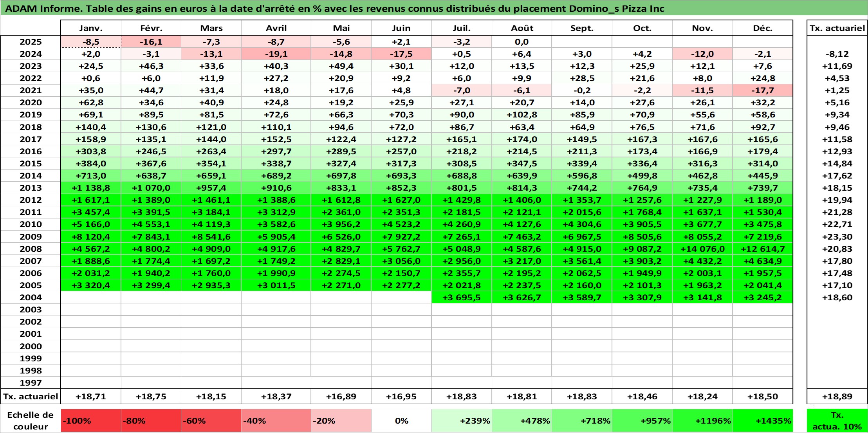Select the cell with value +90,0
Viewport: 868px width, 433px height.
(x=462, y=115)
